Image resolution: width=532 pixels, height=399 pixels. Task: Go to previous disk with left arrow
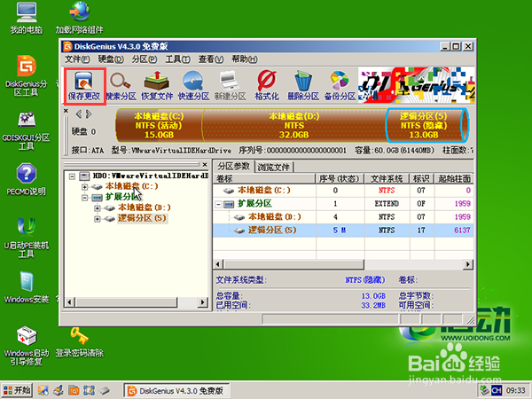78,114
